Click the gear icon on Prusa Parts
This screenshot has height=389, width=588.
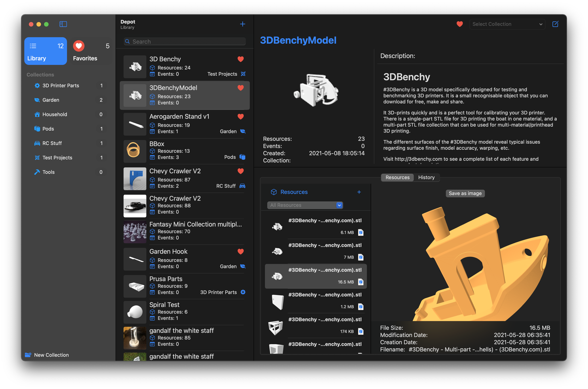[243, 292]
